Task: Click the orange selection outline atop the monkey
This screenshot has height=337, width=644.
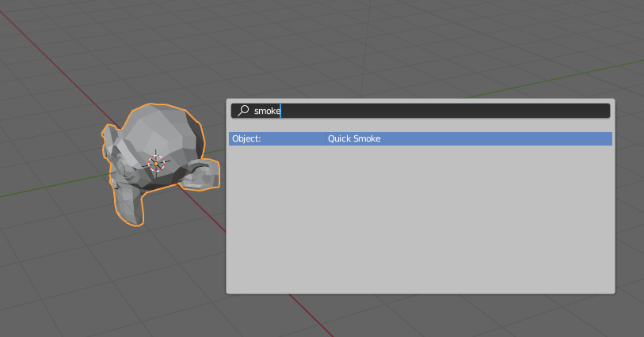Action: click(x=158, y=105)
